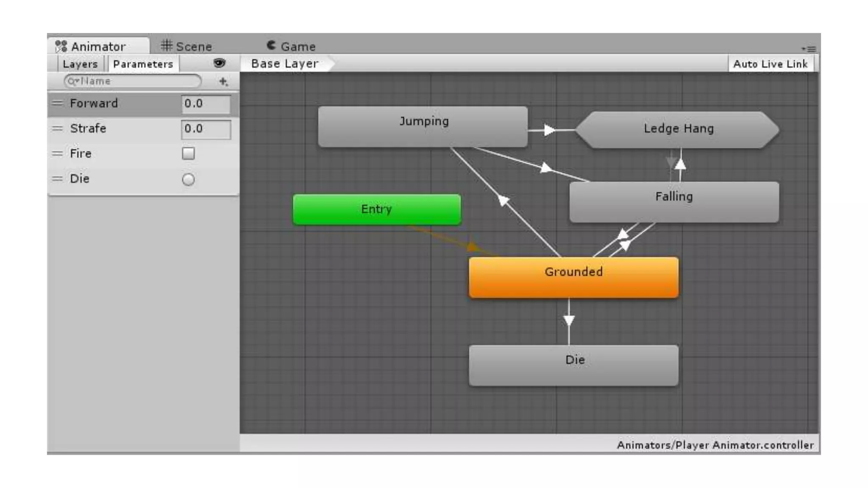Select the Parameters sub-tab
Image resolution: width=868 pixels, height=488 pixels.
pyautogui.click(x=143, y=64)
